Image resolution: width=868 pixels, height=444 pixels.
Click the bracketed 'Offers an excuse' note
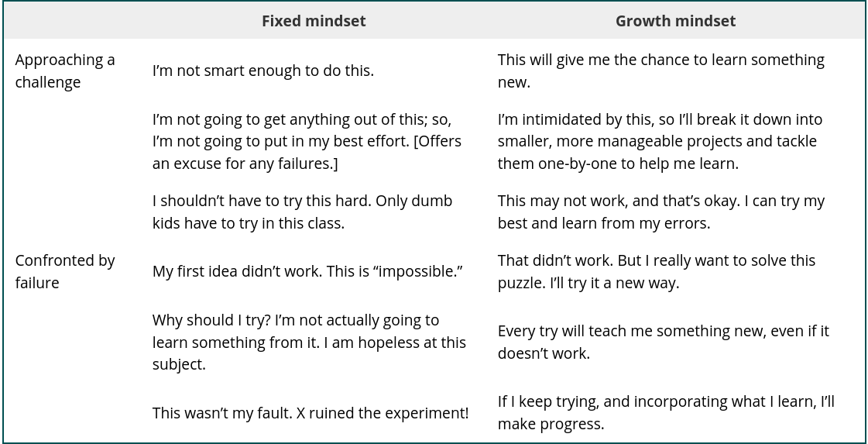[310, 153]
